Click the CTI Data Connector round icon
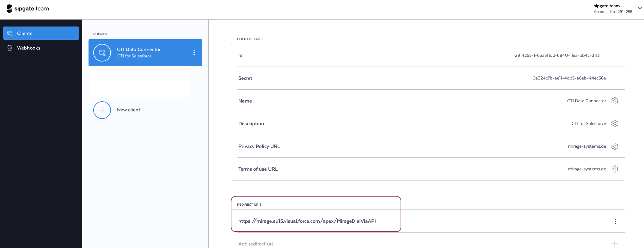644x248 pixels. tap(102, 53)
